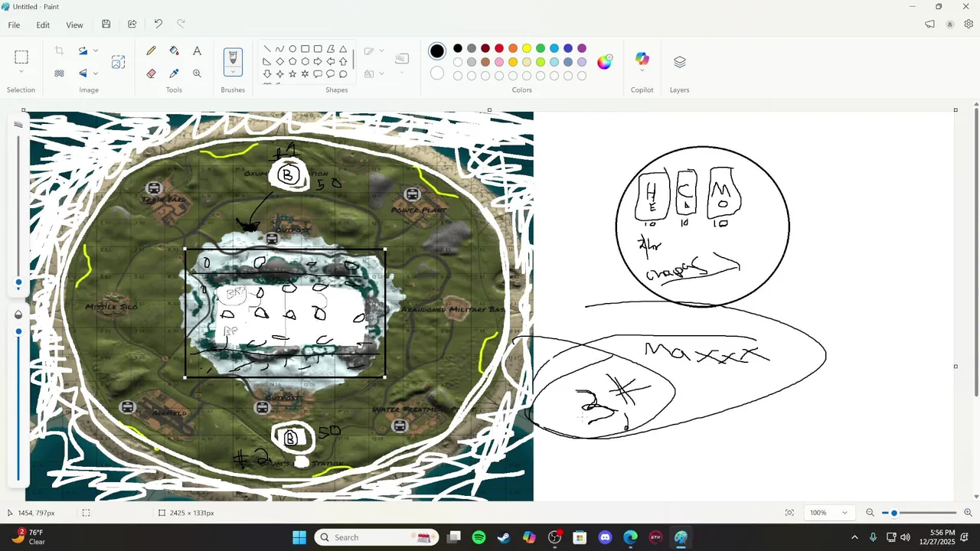The image size is (980, 551).
Task: Open the Image Creator / resize icon
Action: tap(118, 62)
